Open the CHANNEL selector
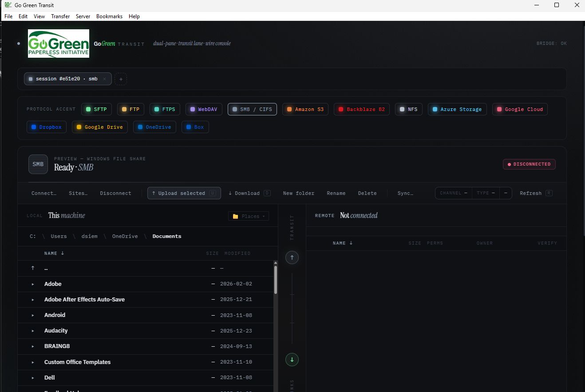The image size is (585, 392). coord(454,193)
